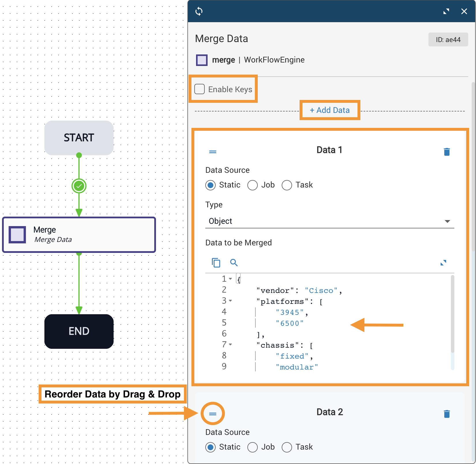476x464 pixels.
Task: Click the + Add Data link
Action: [330, 110]
